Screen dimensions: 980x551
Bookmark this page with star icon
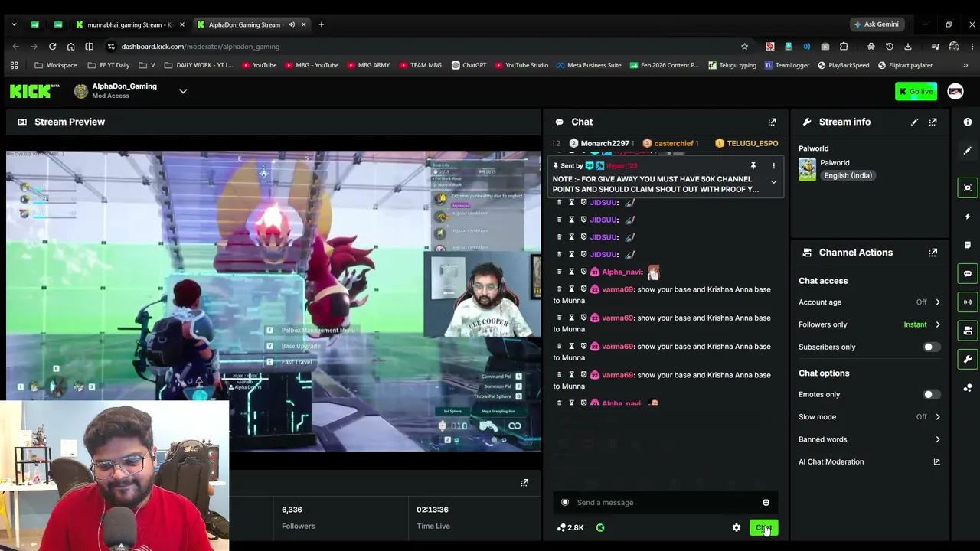tap(744, 47)
